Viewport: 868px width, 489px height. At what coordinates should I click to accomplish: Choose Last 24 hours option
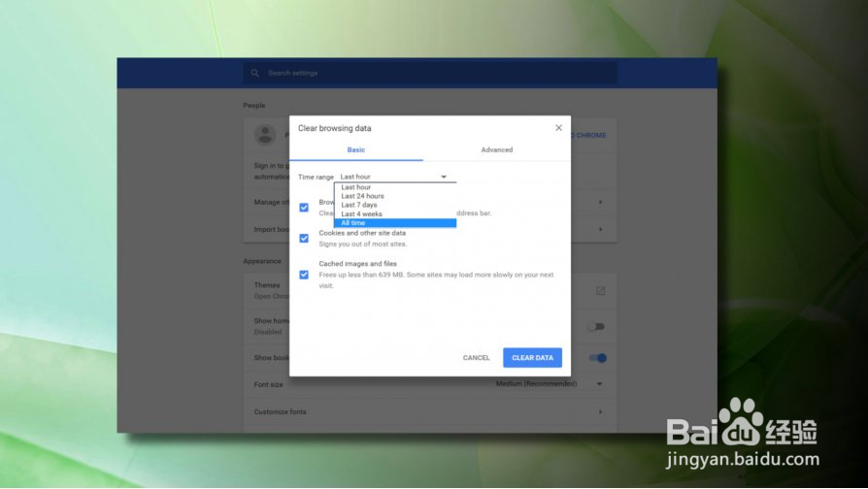click(x=395, y=196)
